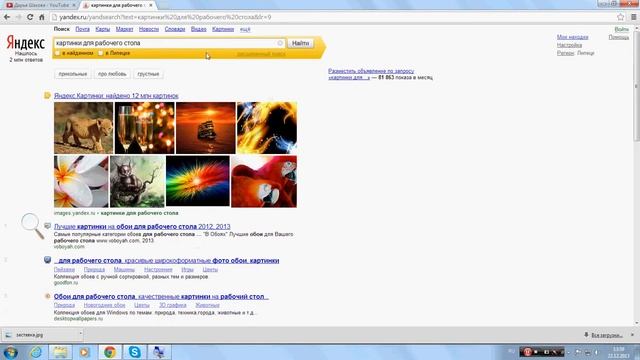The image size is (640, 360).
Task: Click the clock in the system tray
Action: [x=619, y=352]
